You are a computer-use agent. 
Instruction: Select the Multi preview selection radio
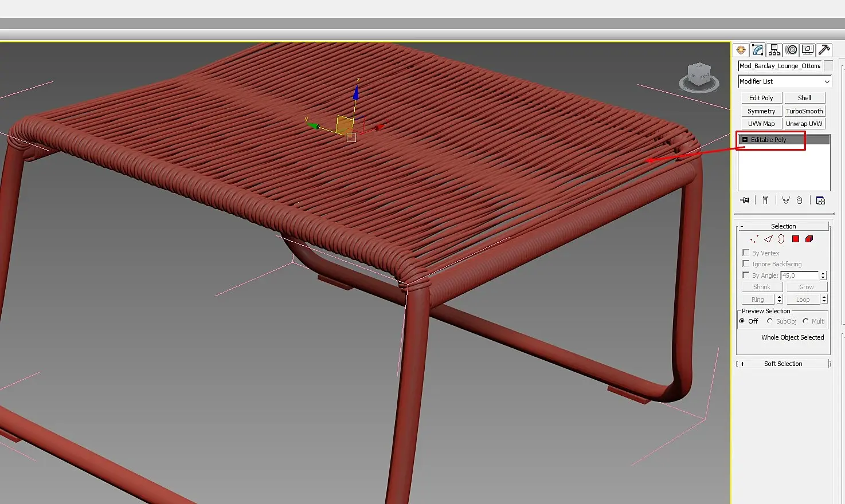[x=805, y=321]
